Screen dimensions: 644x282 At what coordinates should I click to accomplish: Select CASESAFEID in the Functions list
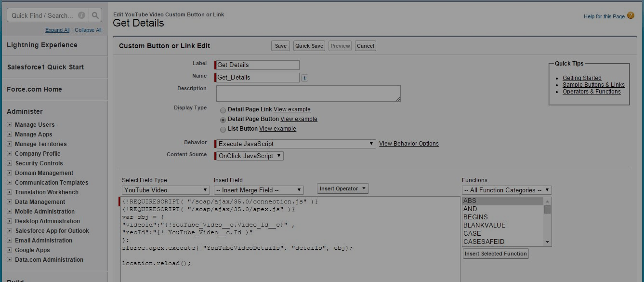click(503, 242)
